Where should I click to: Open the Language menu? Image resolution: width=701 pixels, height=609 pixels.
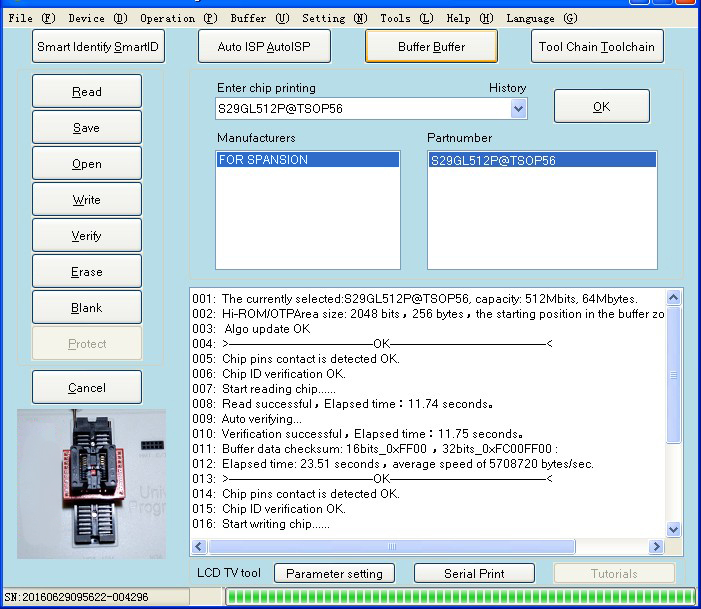click(x=541, y=18)
